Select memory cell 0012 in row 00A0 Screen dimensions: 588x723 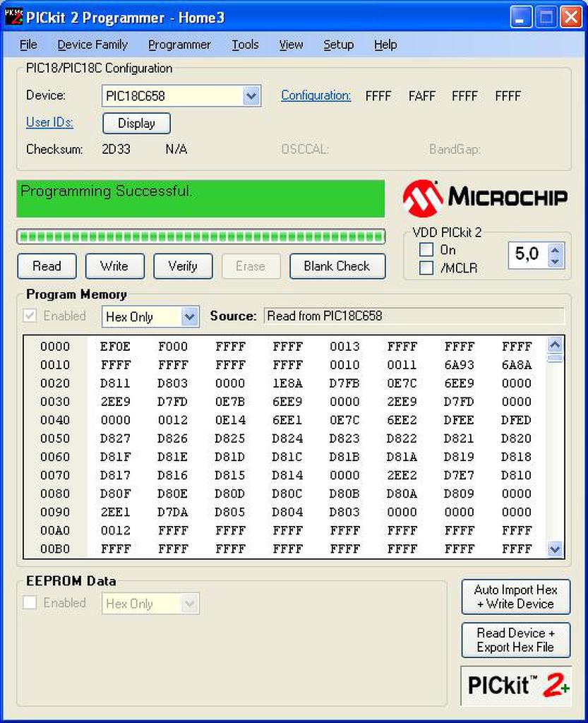click(x=115, y=531)
